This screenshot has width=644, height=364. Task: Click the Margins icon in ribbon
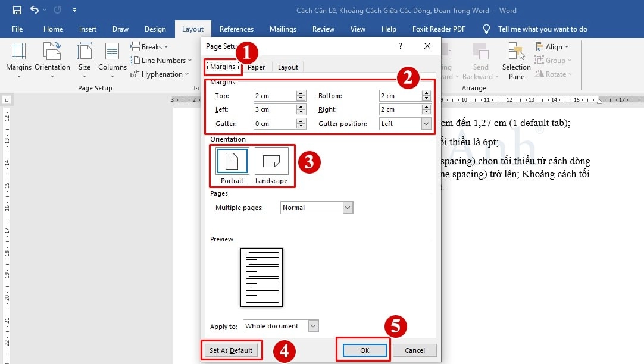[x=18, y=52]
